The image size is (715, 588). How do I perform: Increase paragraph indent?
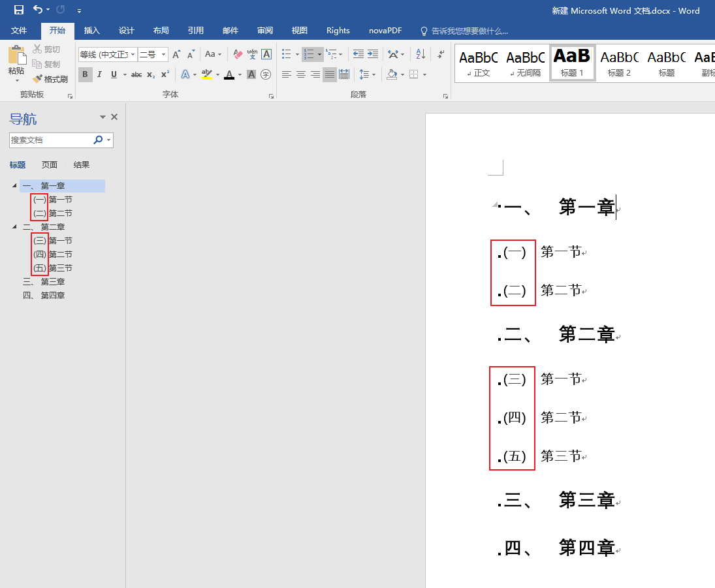tap(373, 54)
